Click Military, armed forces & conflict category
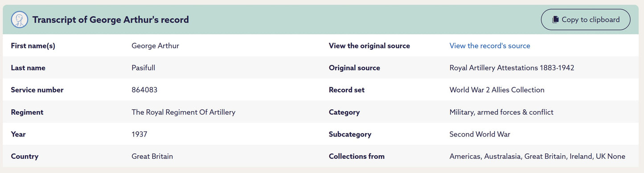 [501, 112]
